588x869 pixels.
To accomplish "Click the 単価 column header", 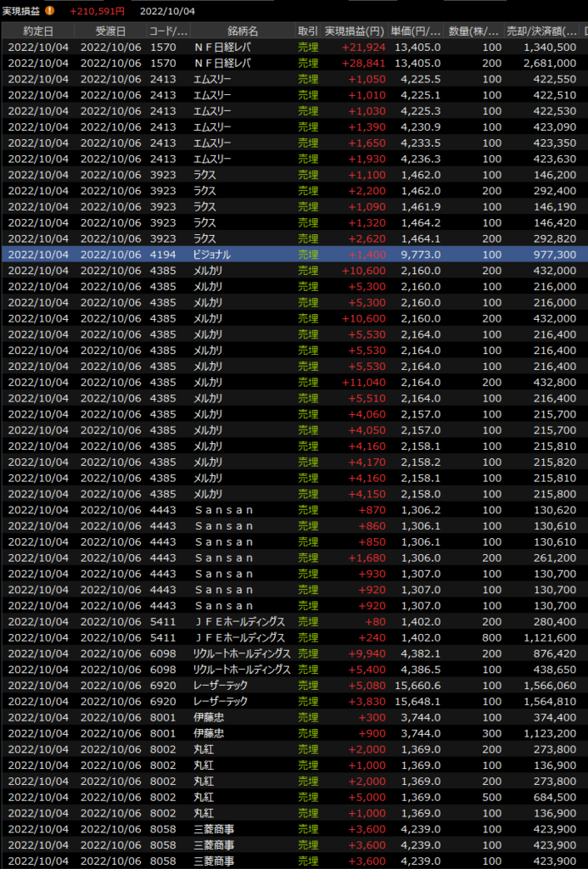I will point(416,31).
